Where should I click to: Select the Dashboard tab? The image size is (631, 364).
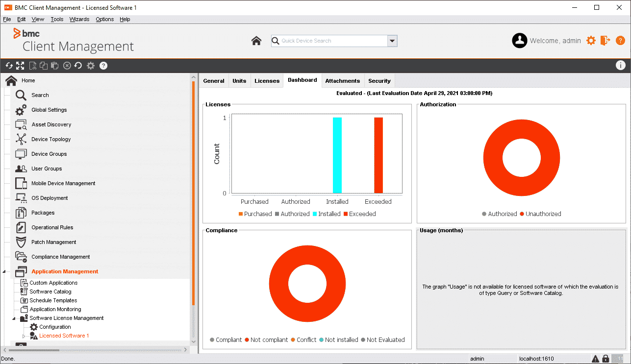pyautogui.click(x=303, y=80)
